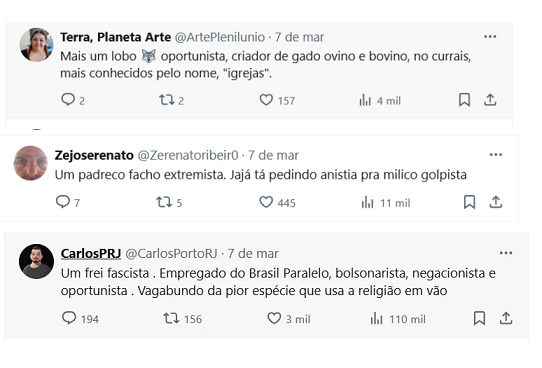
Task: Open more options on Zejoserenato tweet
Action: pyautogui.click(x=495, y=155)
